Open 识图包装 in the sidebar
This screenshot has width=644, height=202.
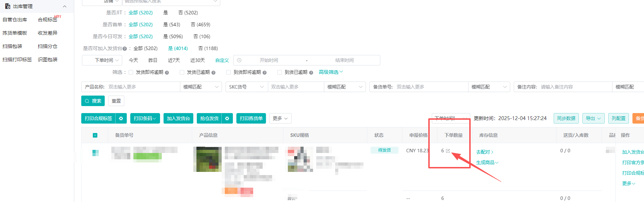pyautogui.click(x=48, y=60)
